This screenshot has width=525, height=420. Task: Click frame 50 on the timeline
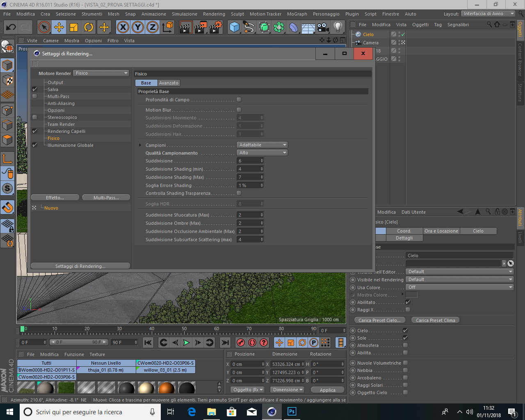pos(184,329)
